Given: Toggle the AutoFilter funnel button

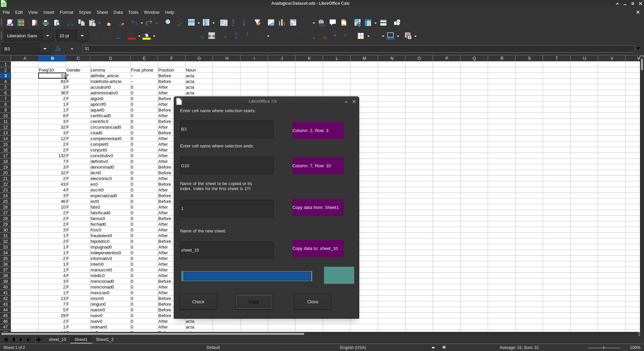Looking at the screenshot, I should [257, 23].
